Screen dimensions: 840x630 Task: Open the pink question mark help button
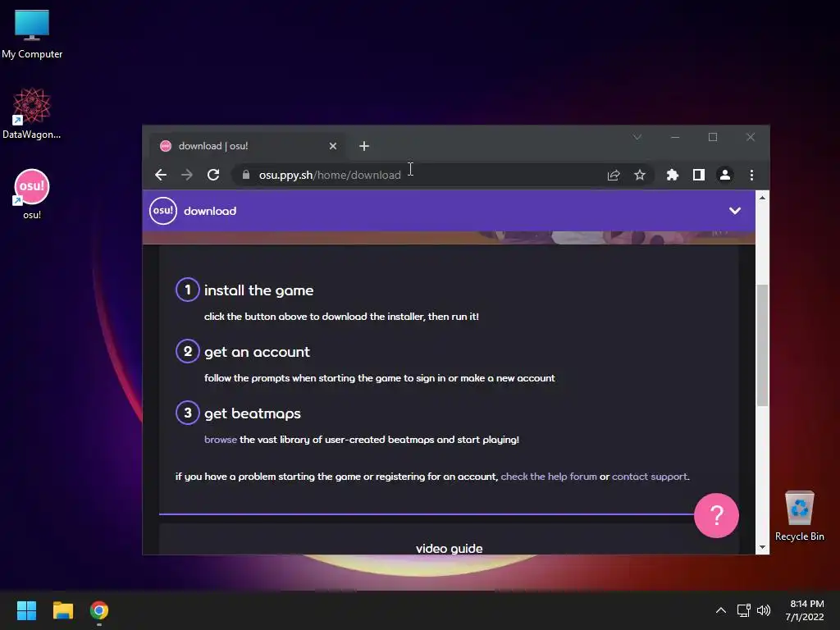coord(716,515)
